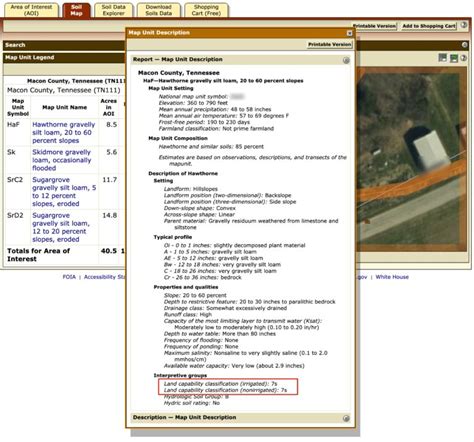Click the 40.5 total acres value
474x442 pixels.
[109, 251]
